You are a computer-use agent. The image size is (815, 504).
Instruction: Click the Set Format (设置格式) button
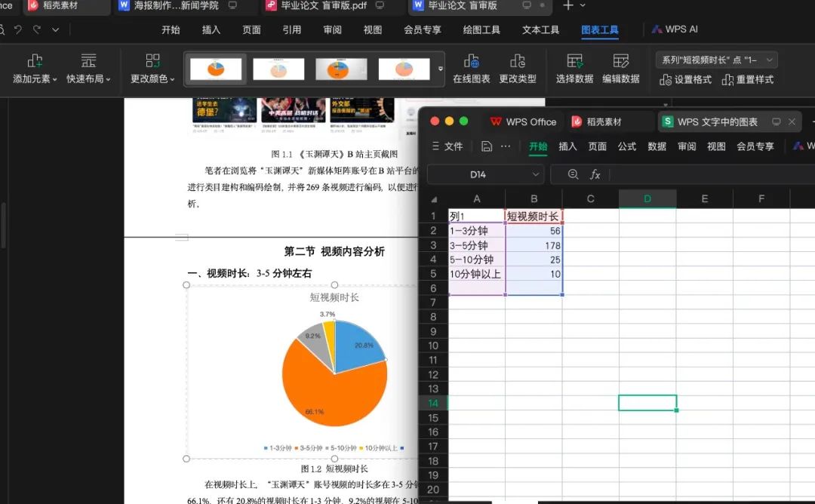(685, 79)
